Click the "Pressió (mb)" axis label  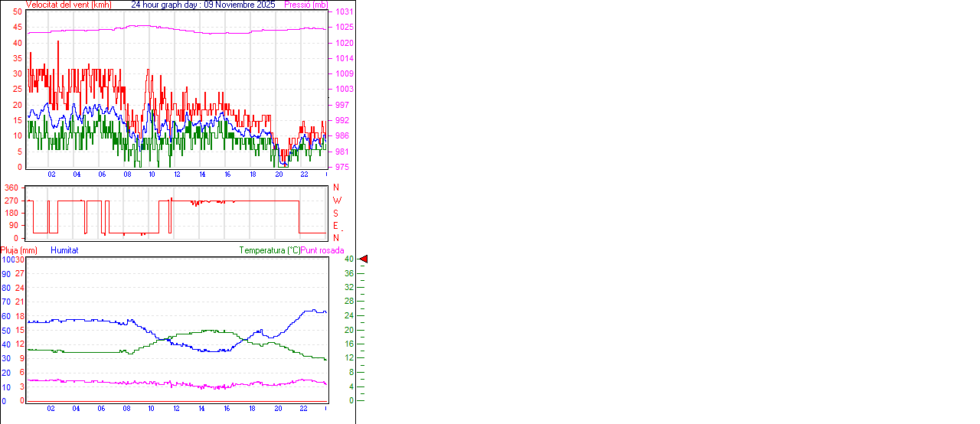tap(305, 5)
